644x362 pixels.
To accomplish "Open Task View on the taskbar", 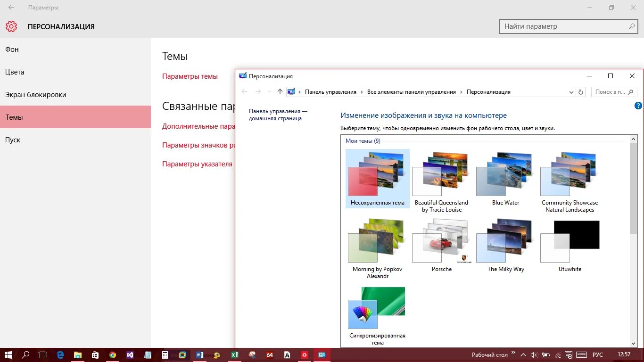I will (x=42, y=355).
